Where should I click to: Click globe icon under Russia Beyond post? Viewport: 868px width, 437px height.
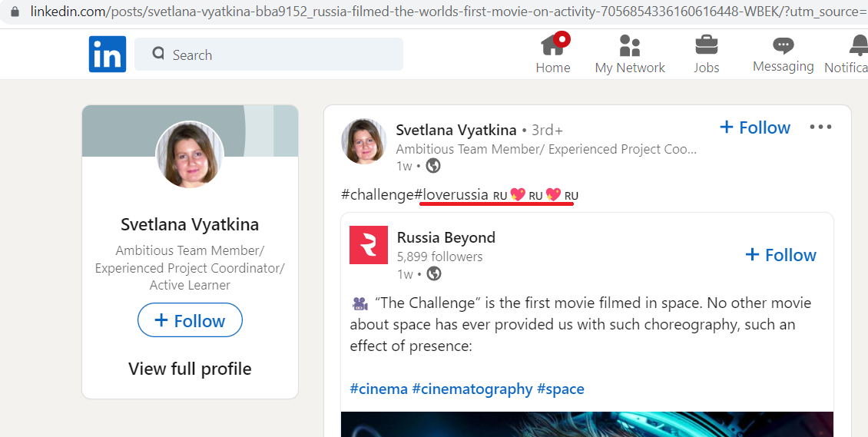434,274
